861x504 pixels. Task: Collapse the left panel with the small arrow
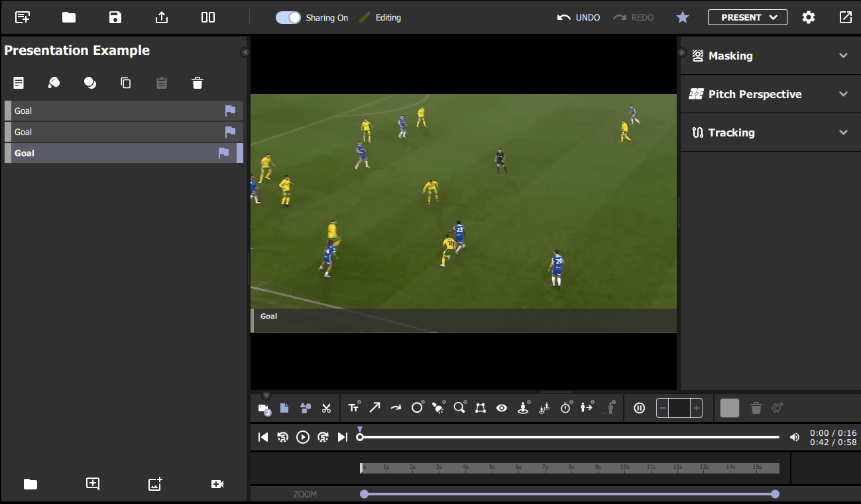pos(245,52)
